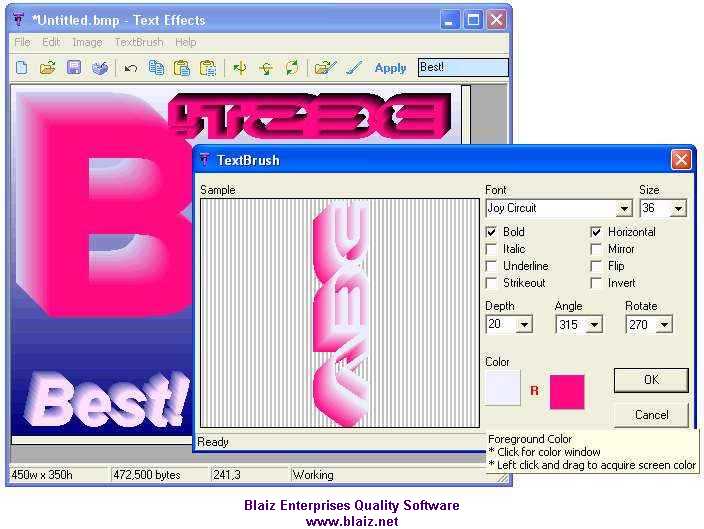
Task: Click the Apply button in toolbar
Action: [x=390, y=68]
